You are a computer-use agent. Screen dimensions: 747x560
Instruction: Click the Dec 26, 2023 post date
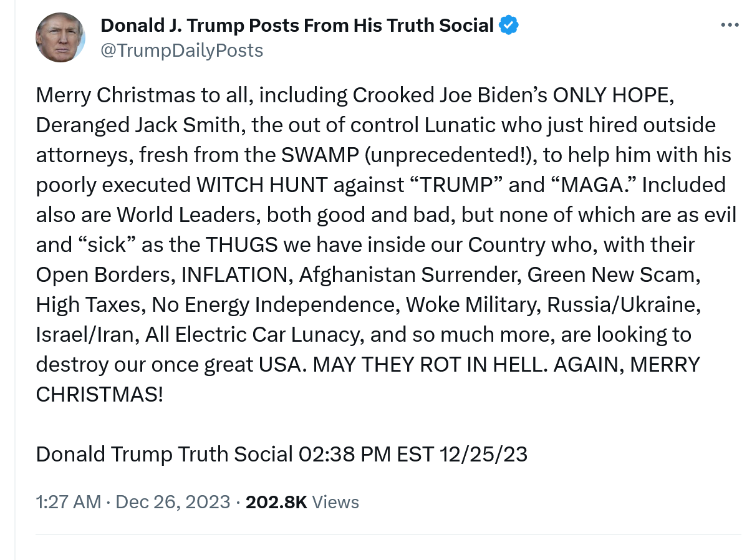tap(173, 502)
